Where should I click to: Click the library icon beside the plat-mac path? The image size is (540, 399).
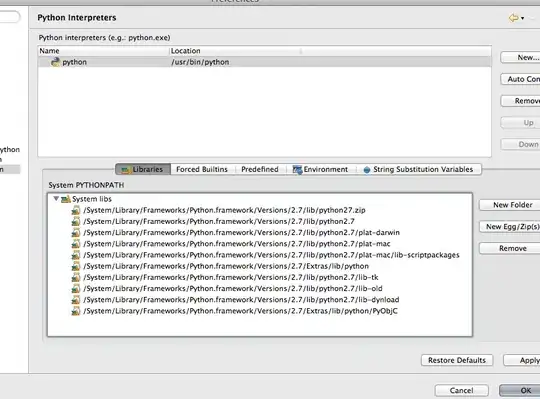[x=76, y=244]
